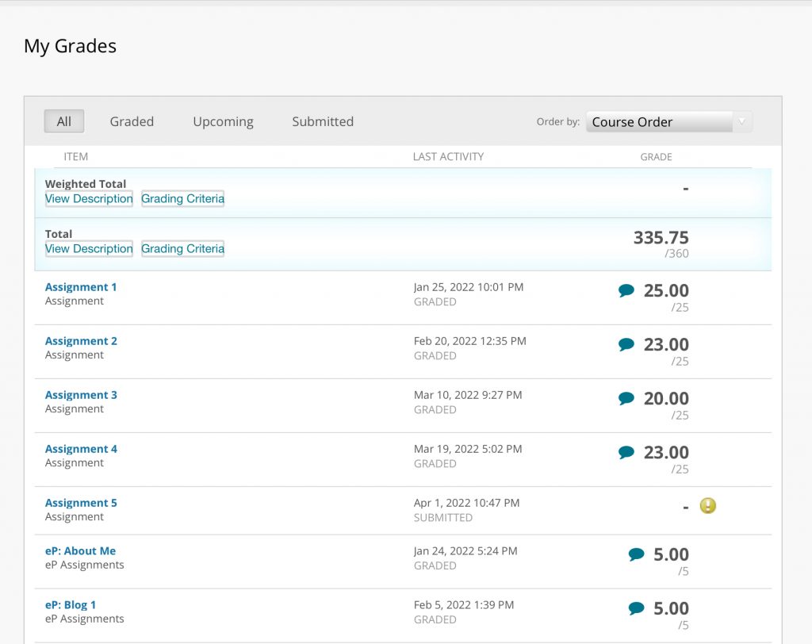
Task: Click needs-grading exclamation icon for Assignment 5
Action: 707,506
